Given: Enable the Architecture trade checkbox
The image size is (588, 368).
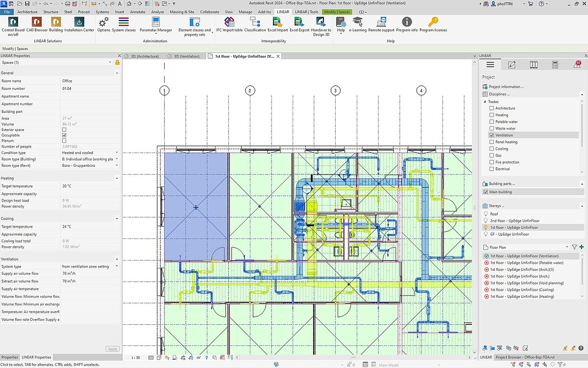Looking at the screenshot, I should (491, 108).
